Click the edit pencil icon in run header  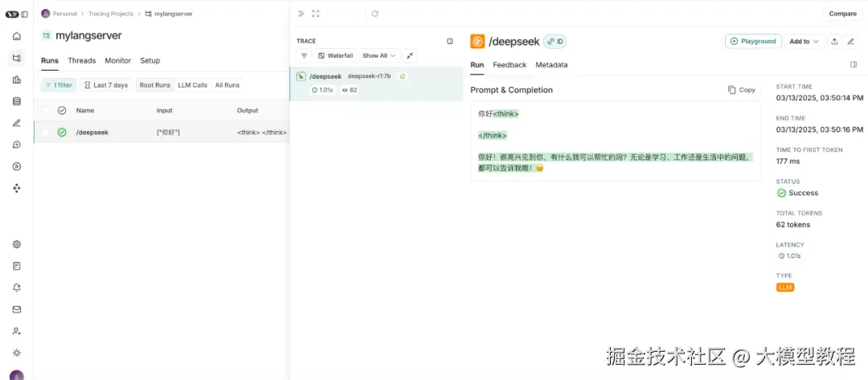point(851,42)
